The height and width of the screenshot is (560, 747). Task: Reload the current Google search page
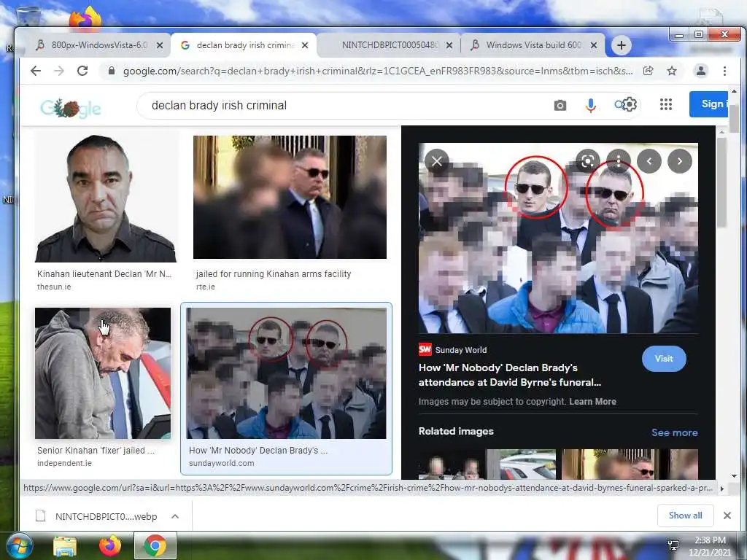point(82,71)
